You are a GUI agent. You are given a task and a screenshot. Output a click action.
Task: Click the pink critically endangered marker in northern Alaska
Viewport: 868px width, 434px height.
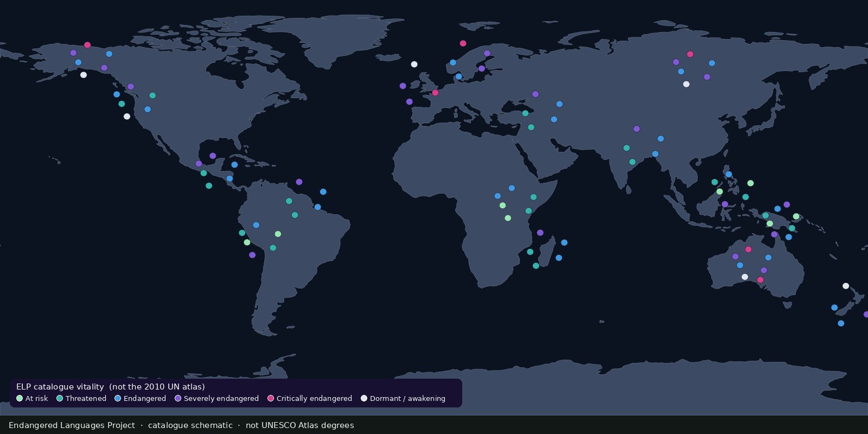point(87,45)
